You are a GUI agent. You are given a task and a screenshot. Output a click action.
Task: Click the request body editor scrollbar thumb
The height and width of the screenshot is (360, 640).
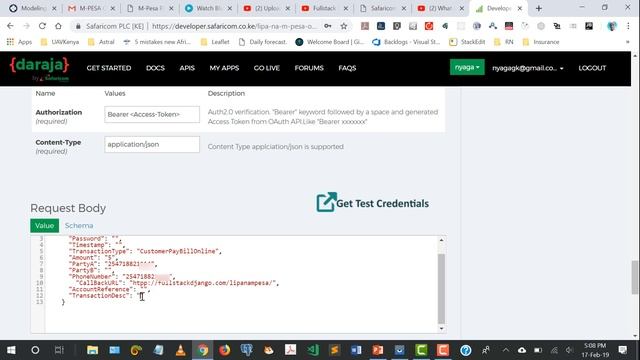(441, 288)
